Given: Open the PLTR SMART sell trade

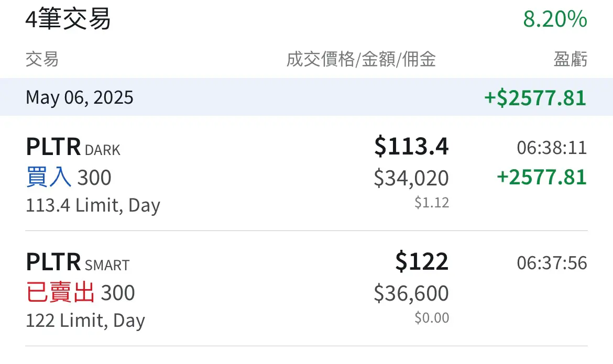Looking at the screenshot, I should click(x=306, y=289).
